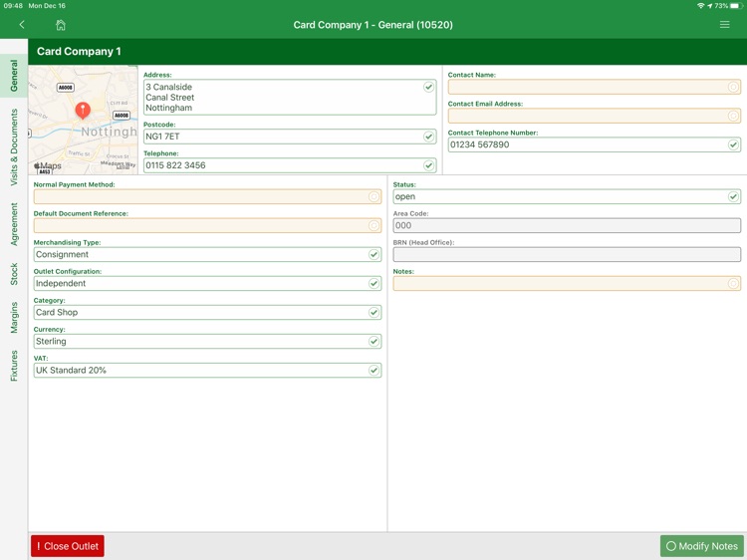The height and width of the screenshot is (560, 747).
Task: Click the Contact Email Address circle icon
Action: (x=734, y=116)
